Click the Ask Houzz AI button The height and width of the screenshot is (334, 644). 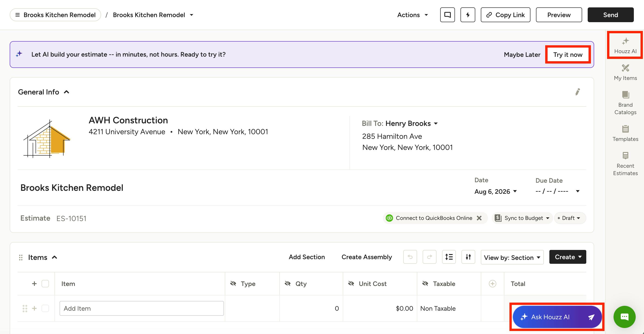pyautogui.click(x=557, y=317)
